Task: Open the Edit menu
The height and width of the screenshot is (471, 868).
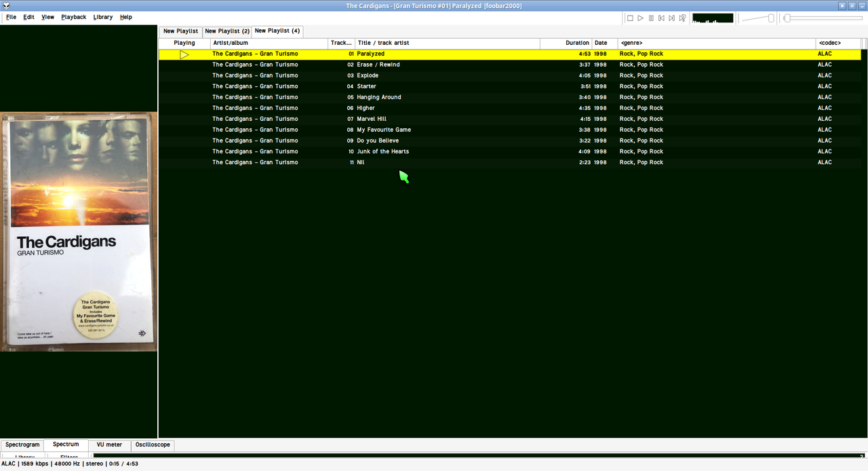Action: (28, 17)
